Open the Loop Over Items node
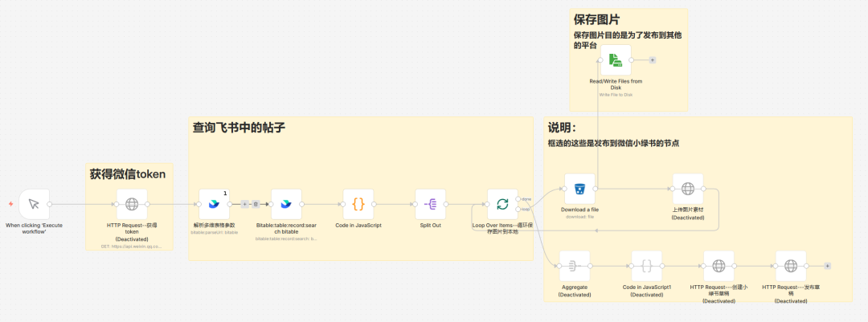Screen dimensions: 868x322 coord(502,205)
